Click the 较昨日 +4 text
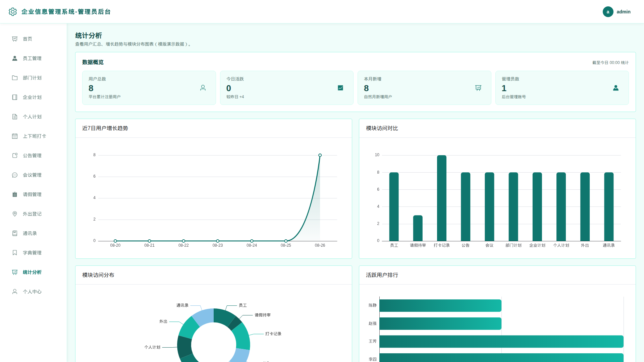This screenshot has width=644, height=362. click(235, 97)
